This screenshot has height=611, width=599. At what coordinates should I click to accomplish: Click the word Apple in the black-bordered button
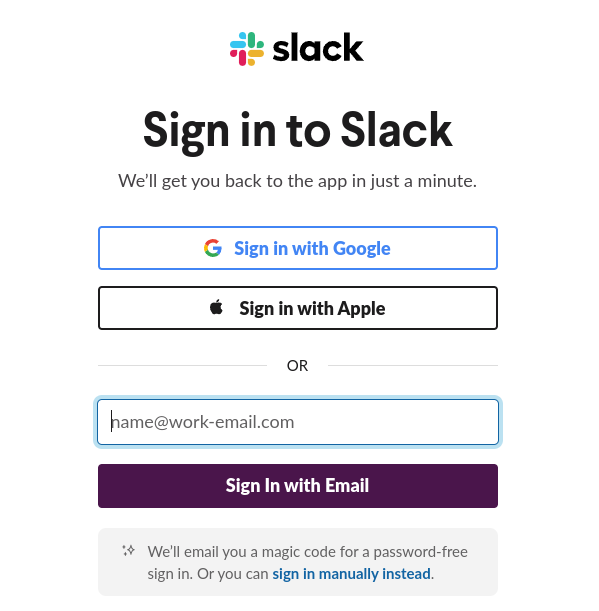pyautogui.click(x=361, y=309)
